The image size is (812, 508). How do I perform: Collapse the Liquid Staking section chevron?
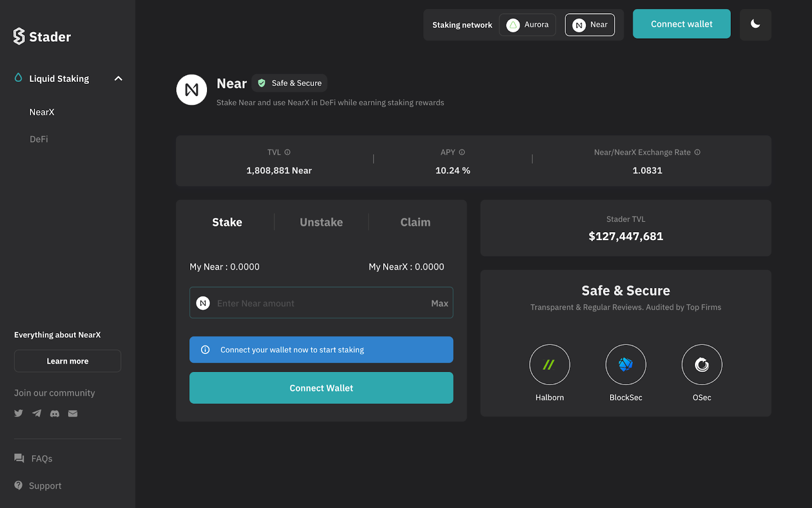click(118, 78)
